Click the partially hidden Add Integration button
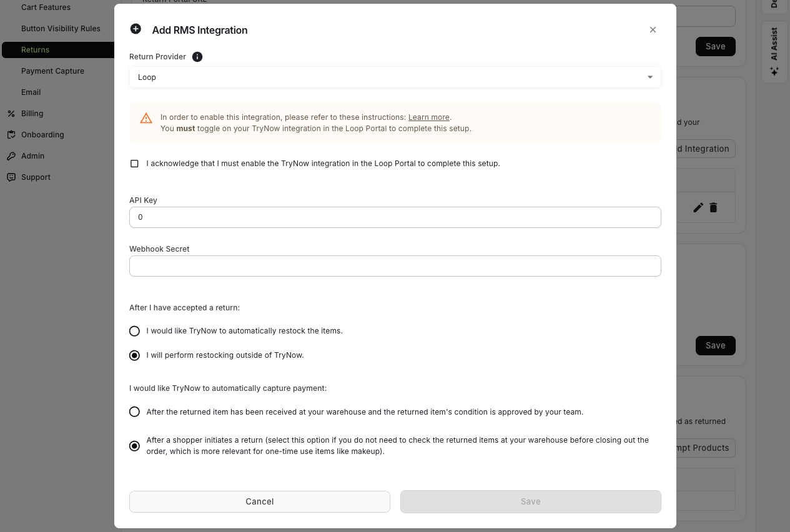Image resolution: width=790 pixels, height=532 pixels. click(706, 149)
